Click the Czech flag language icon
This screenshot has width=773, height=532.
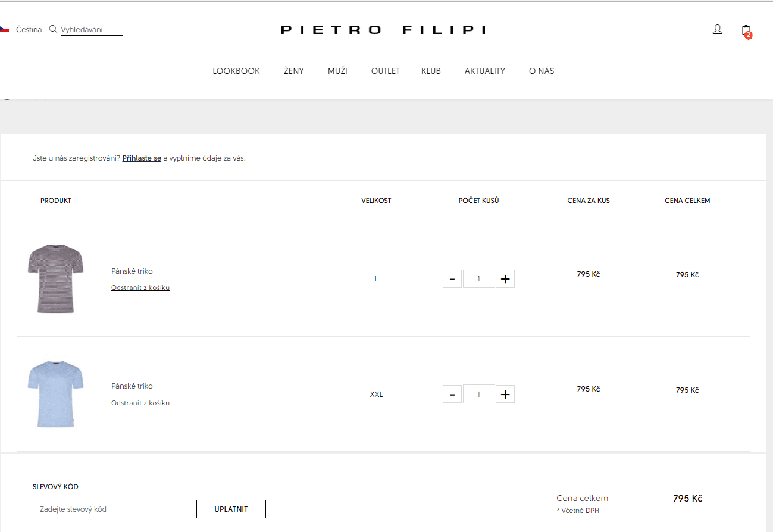pos(4,29)
